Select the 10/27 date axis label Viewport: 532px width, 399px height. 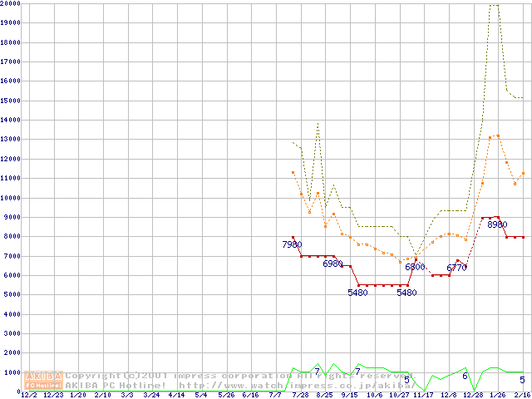[399, 396]
